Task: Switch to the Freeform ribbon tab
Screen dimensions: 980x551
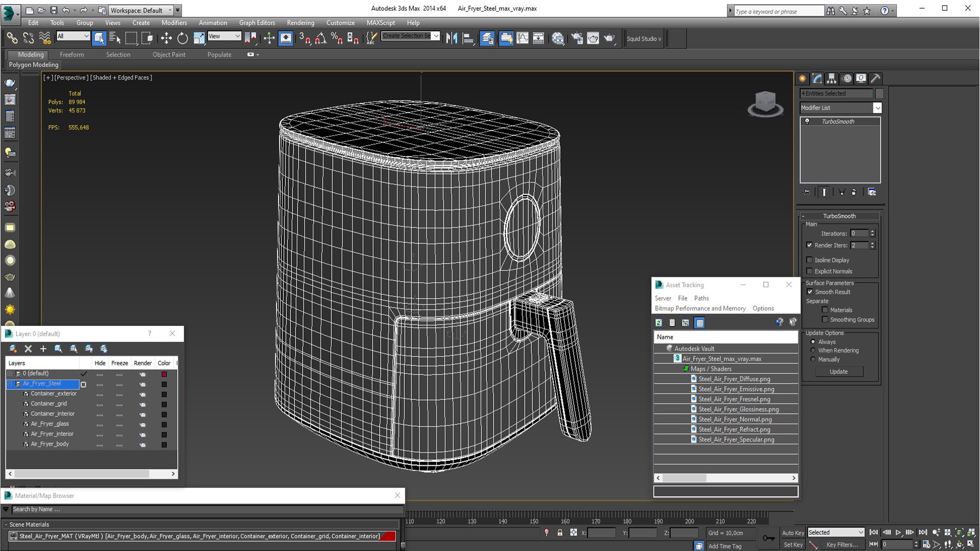Action: tap(71, 55)
